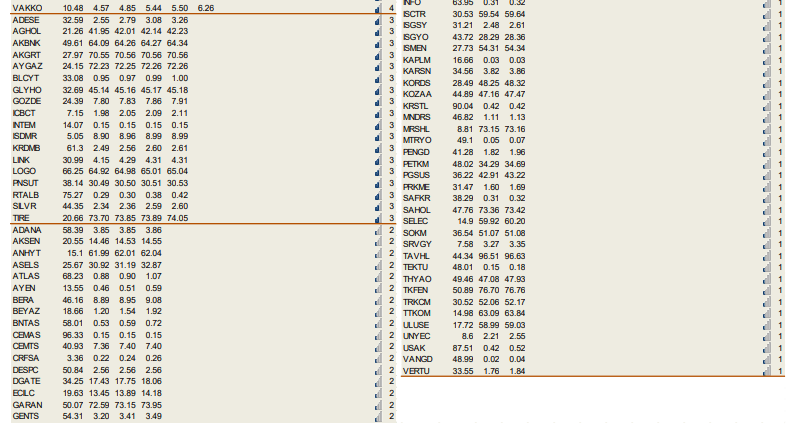Click the chart icon in the SOKM row
Image resolution: width=788 pixels, height=429 pixels.
coord(766,234)
